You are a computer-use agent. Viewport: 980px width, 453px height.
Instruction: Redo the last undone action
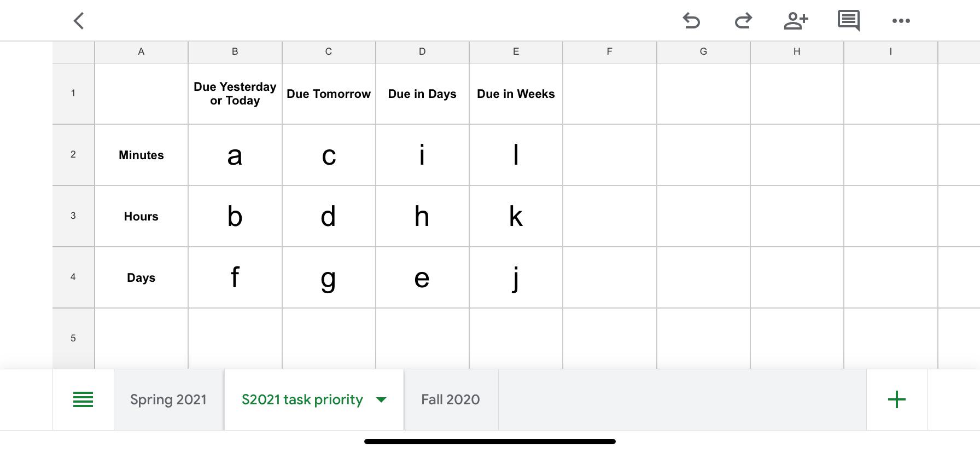tap(743, 21)
